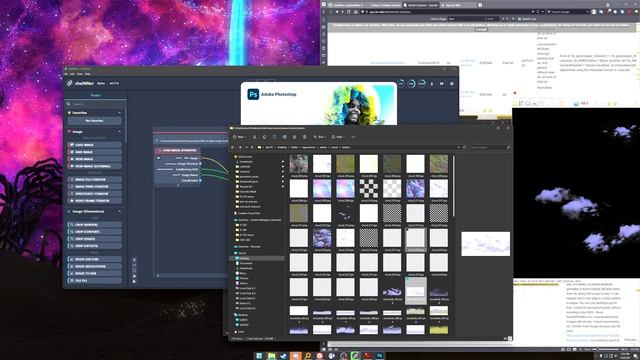Open Steam from the taskbar

coord(283,356)
